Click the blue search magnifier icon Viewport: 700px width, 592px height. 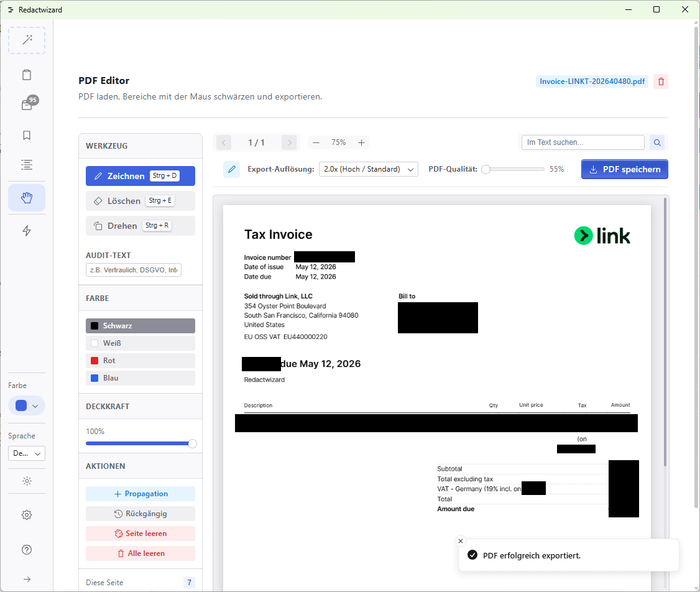coord(657,142)
